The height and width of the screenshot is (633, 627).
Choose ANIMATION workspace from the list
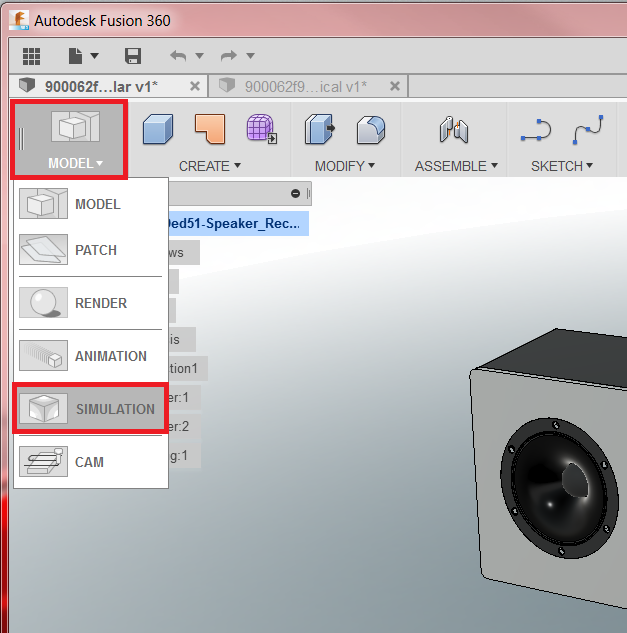coord(91,356)
